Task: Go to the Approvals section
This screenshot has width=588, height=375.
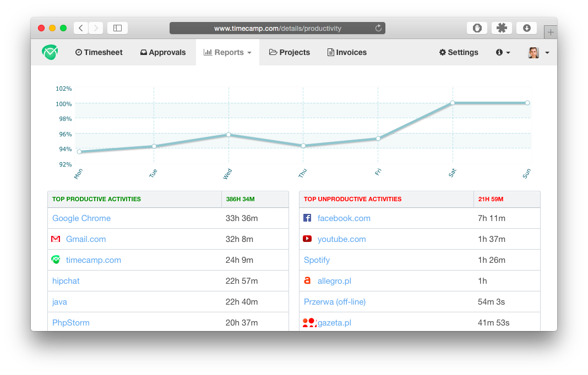Action: [163, 52]
